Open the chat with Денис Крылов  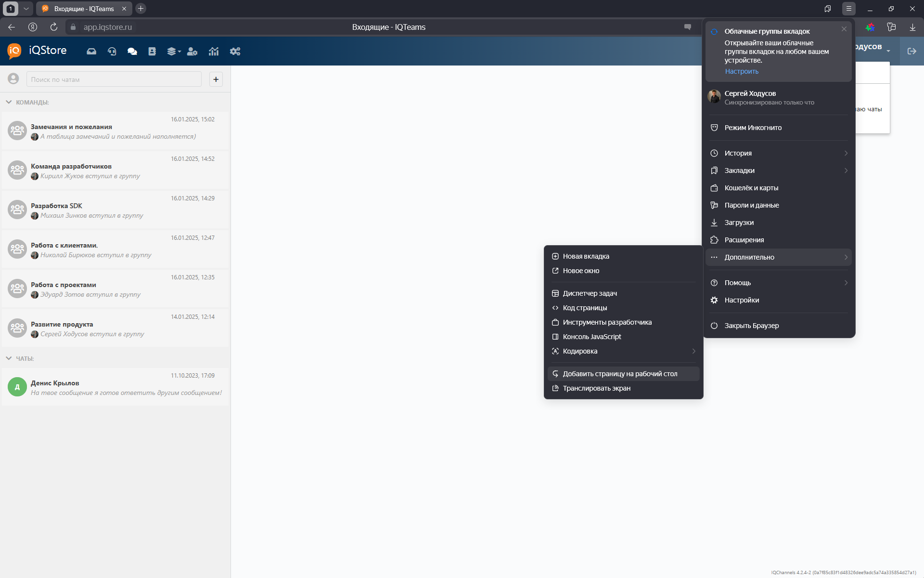point(115,387)
